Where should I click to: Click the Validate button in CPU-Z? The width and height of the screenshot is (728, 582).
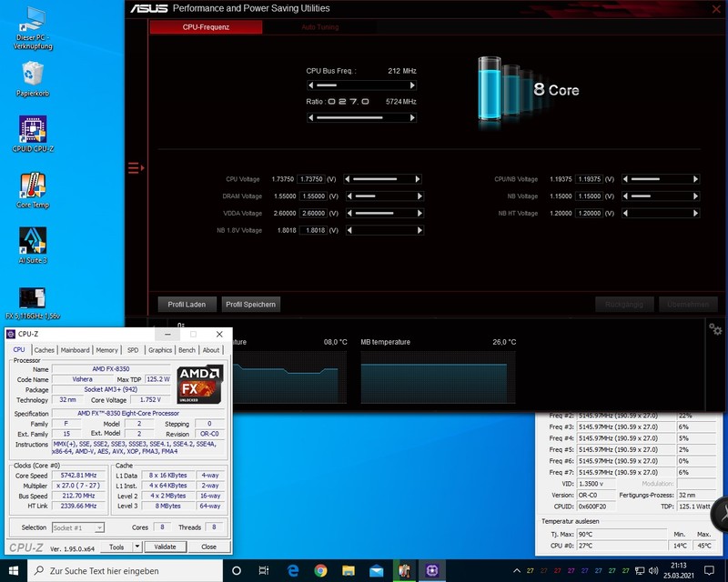[x=165, y=547]
